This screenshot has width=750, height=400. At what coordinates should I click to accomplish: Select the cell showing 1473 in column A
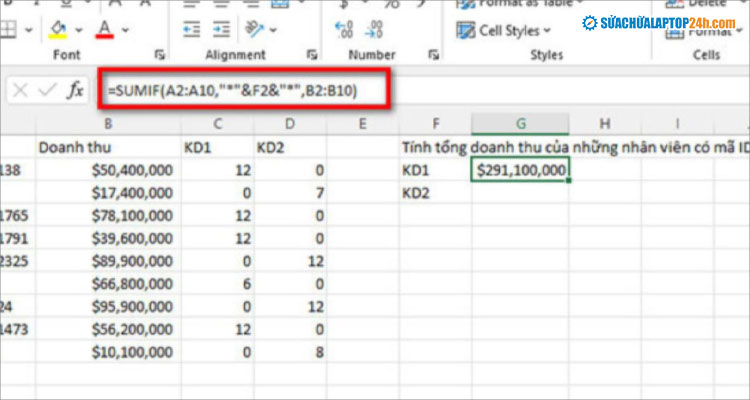(18, 330)
